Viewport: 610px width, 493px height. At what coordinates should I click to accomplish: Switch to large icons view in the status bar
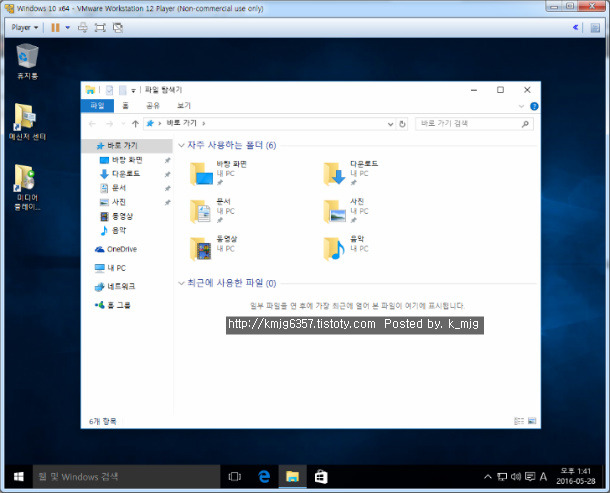(532, 421)
